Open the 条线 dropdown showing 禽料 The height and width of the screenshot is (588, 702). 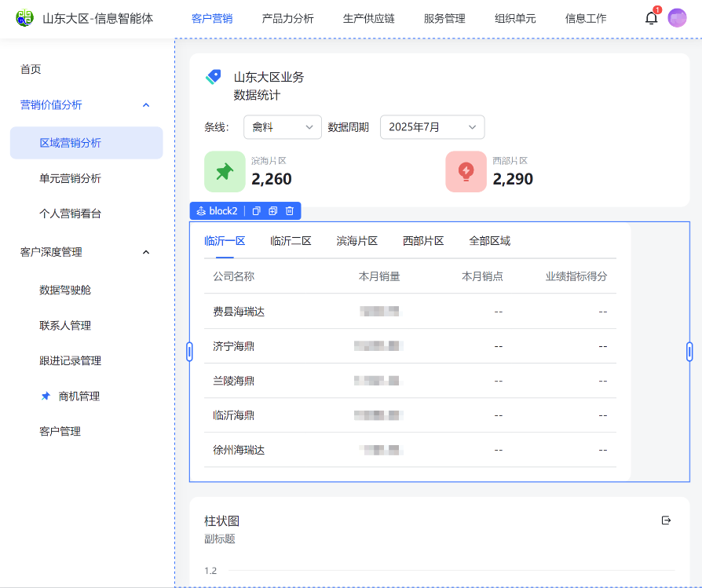pyautogui.click(x=282, y=127)
